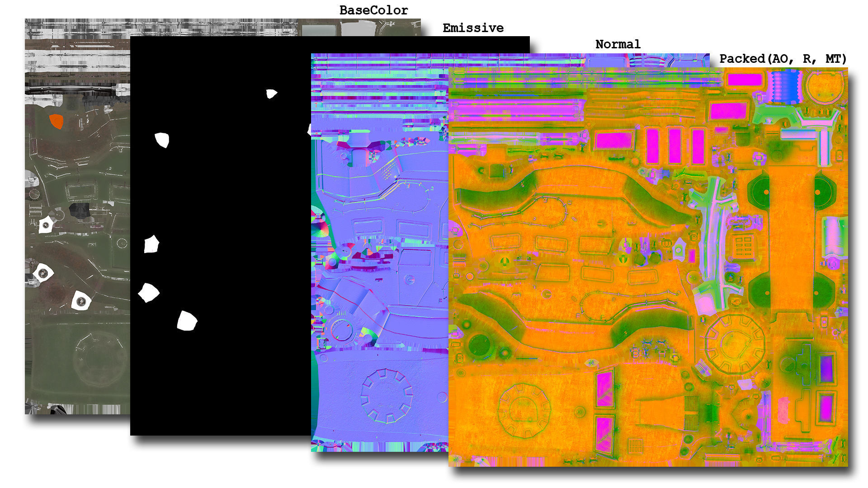Pick the orange patch in BaseColor map
This screenshot has height=488, width=868.
point(56,121)
